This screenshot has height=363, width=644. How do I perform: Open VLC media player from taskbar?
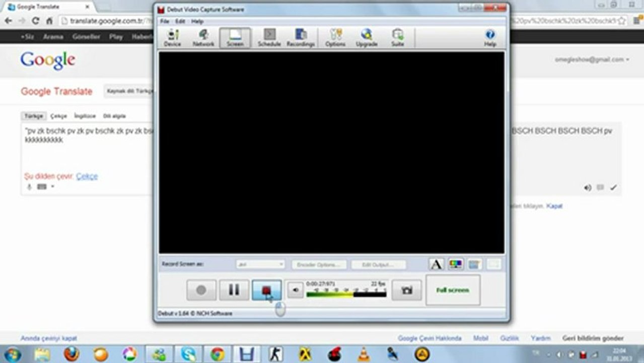(363, 354)
